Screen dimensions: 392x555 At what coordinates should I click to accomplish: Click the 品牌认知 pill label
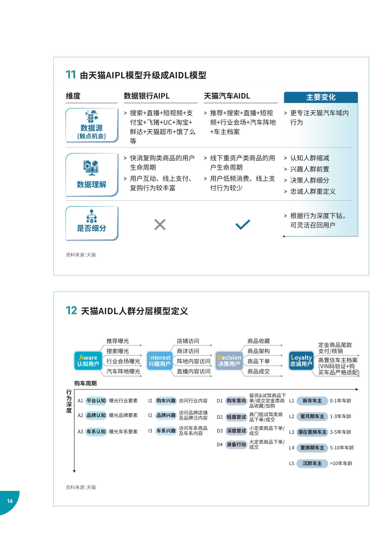[x=96, y=415]
